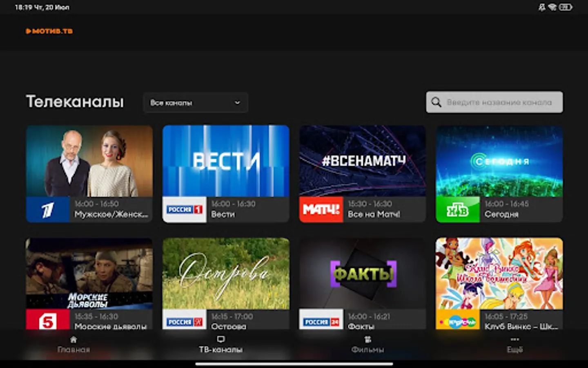588x368 pixels.
Task: Click the 15:30 - 16:30 time label
Action: 370,204
